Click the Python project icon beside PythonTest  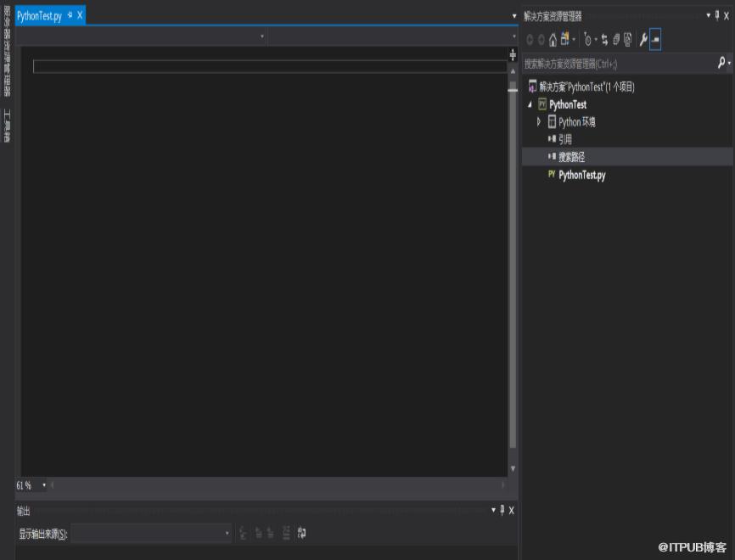(542, 104)
